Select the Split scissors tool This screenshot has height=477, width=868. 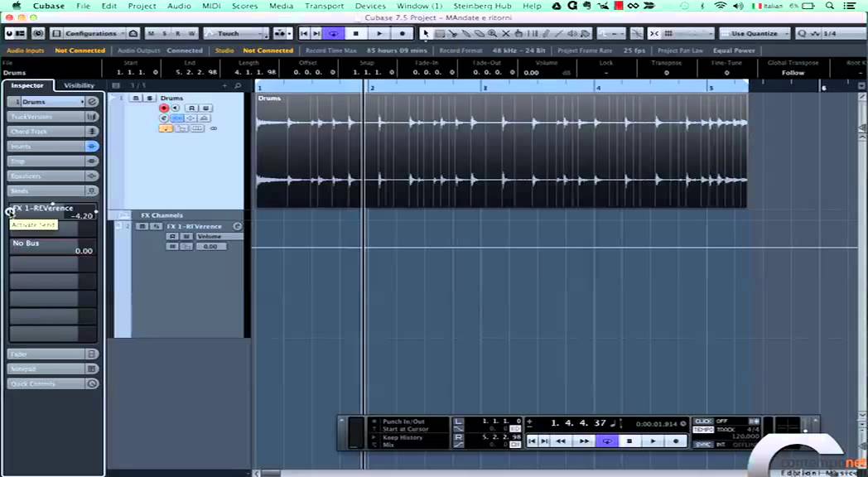click(453, 33)
